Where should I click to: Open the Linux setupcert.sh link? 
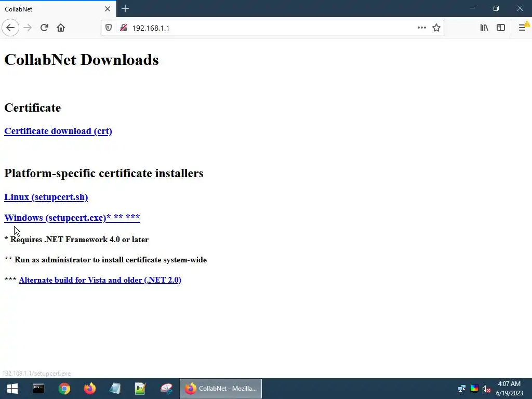(x=46, y=197)
